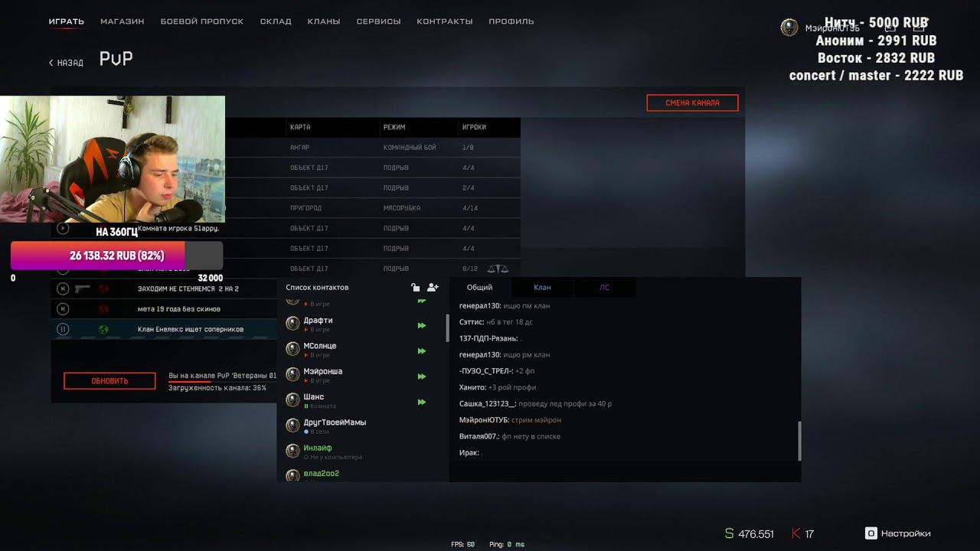Click the МэйронЮТУБ profile avatar in header
The image size is (980, 551).
[789, 28]
